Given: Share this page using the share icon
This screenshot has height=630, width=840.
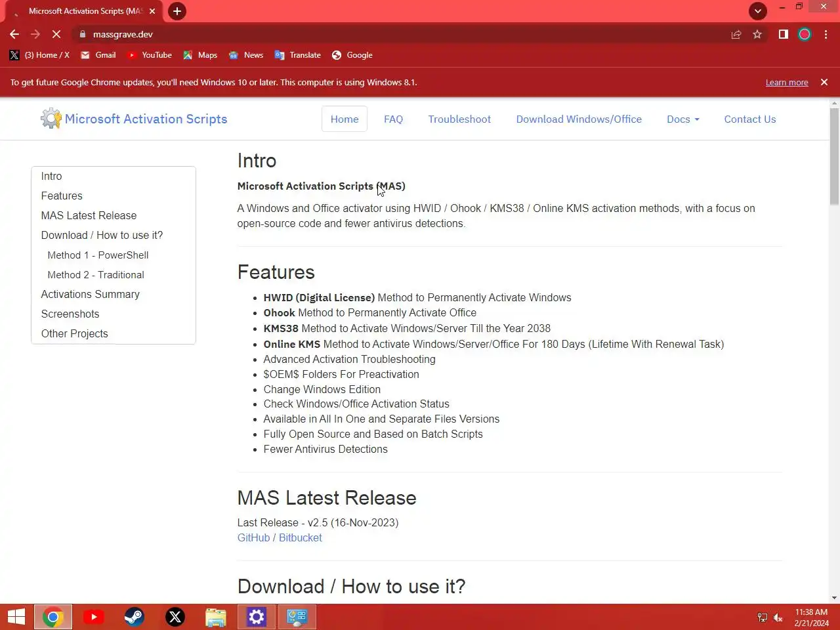Looking at the screenshot, I should click(736, 34).
